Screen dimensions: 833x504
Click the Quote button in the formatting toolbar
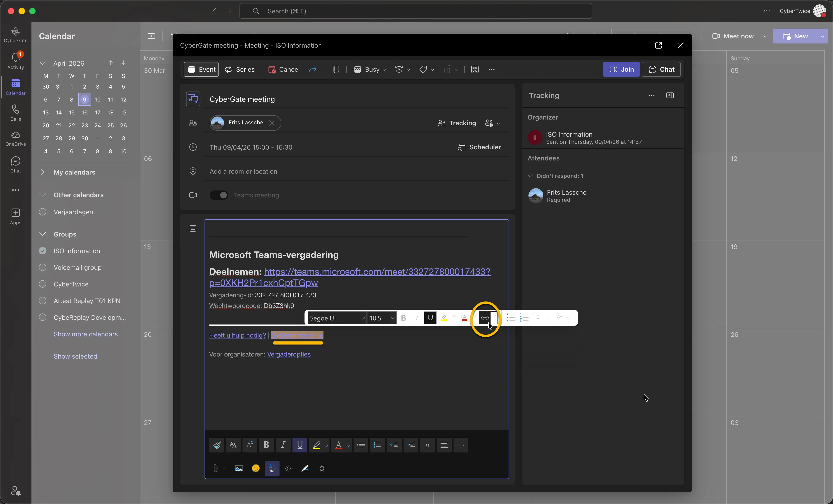[x=427, y=445]
